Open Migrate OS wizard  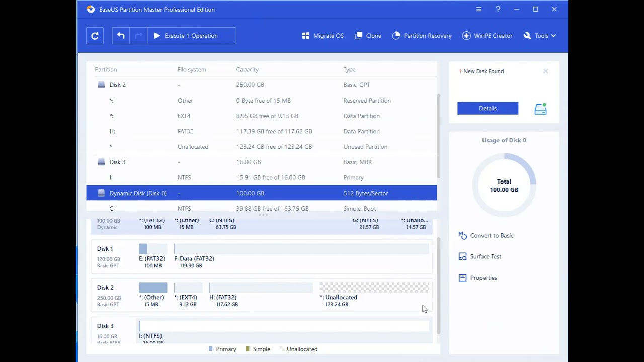point(323,36)
